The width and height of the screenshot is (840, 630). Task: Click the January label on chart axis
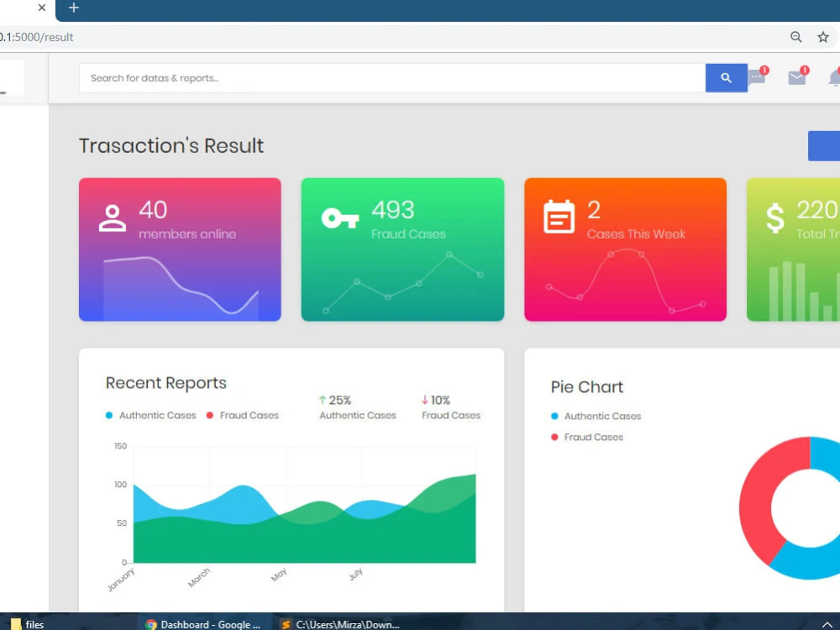coord(121,580)
